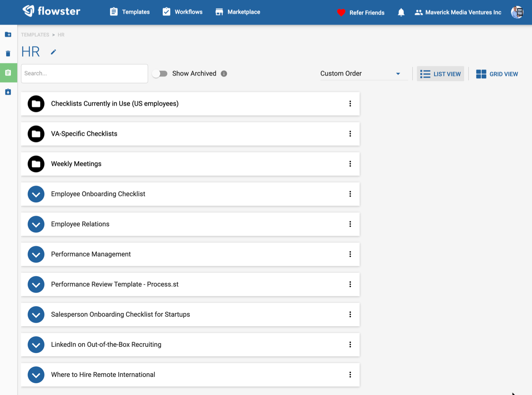Screen dimensions: 532x395
Task: Select 'Performance Review Template - Process.st' text
Action: (115, 285)
